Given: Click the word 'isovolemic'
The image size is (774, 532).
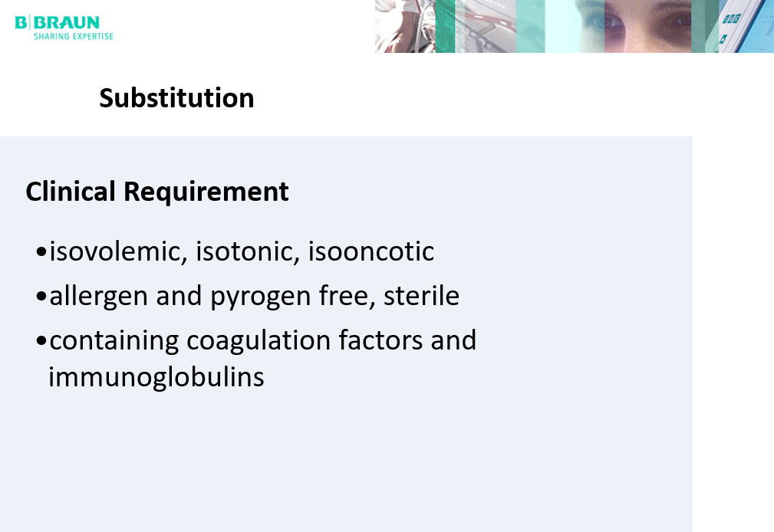Looking at the screenshot, I should [119, 251].
